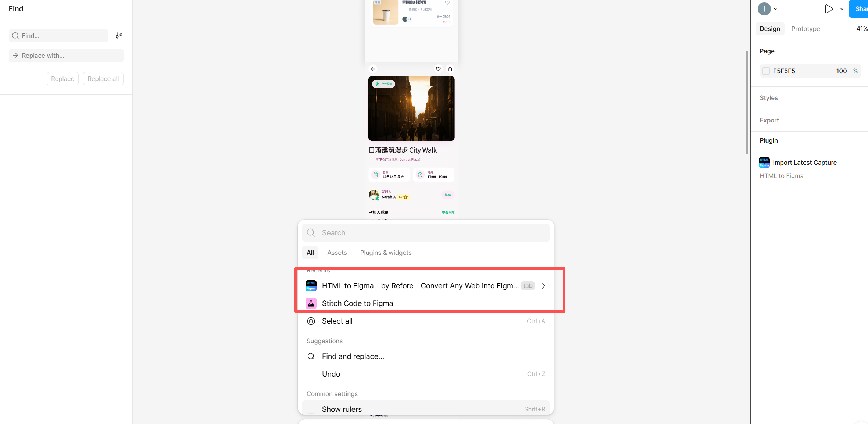The height and width of the screenshot is (424, 868).
Task: Click the back arrow in mockup
Action: 373,69
